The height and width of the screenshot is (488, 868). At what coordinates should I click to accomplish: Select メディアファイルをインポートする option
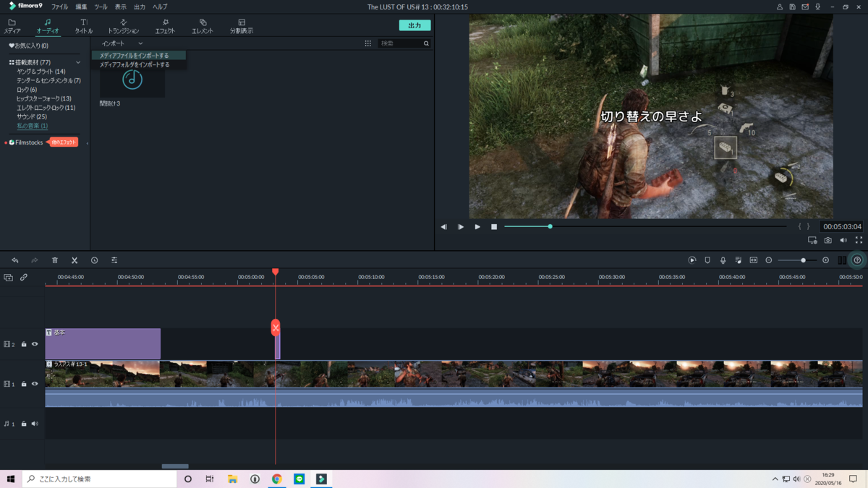(139, 56)
